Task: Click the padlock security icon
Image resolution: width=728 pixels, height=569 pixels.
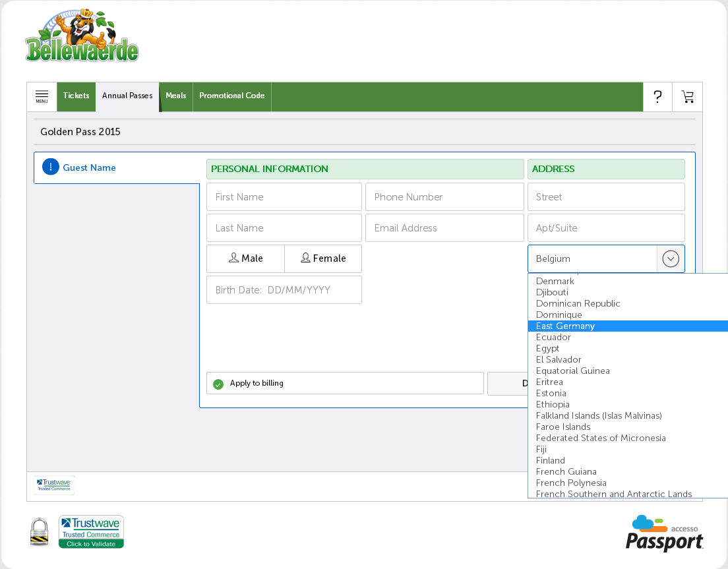Action: (x=40, y=531)
